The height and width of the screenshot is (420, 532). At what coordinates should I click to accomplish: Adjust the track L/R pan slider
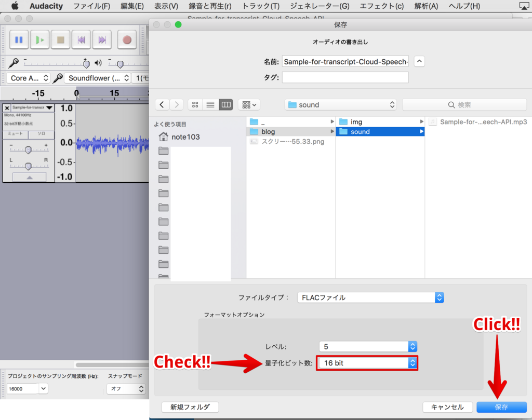pos(29,166)
